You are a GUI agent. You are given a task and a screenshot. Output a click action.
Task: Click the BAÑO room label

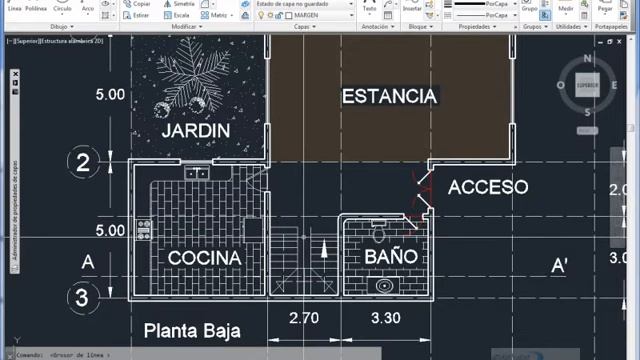coord(391,256)
